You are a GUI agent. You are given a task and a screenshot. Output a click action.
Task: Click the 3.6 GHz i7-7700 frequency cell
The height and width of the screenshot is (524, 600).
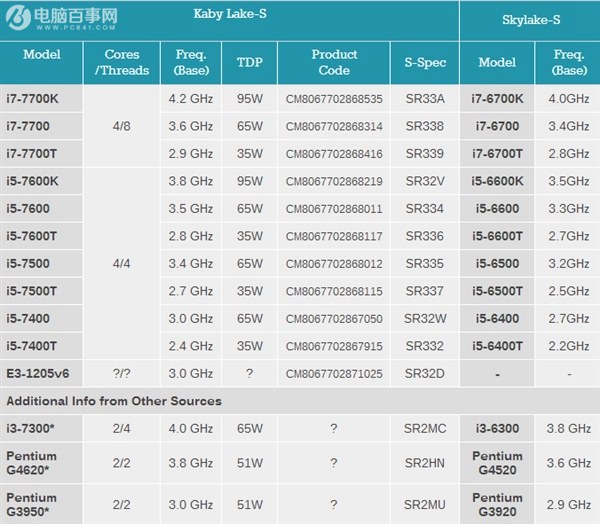point(191,126)
